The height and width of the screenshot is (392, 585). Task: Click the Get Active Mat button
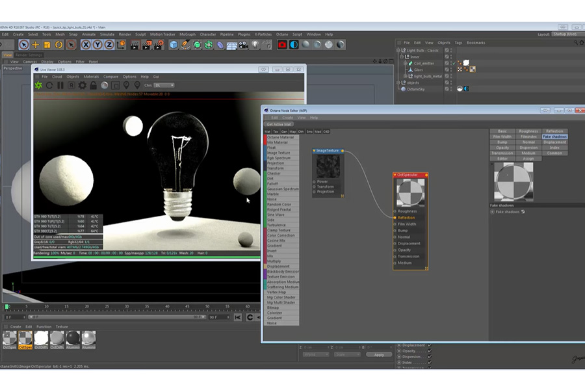(279, 124)
